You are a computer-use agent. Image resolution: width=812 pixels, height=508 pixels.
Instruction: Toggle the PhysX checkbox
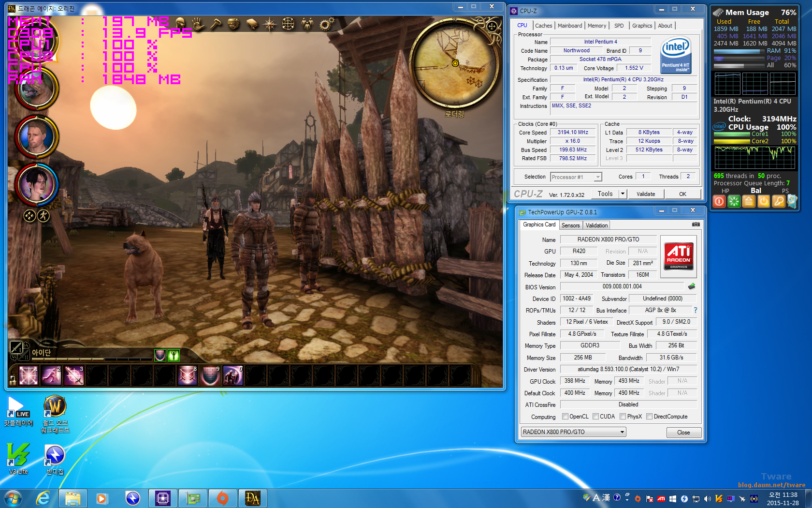[x=623, y=417]
